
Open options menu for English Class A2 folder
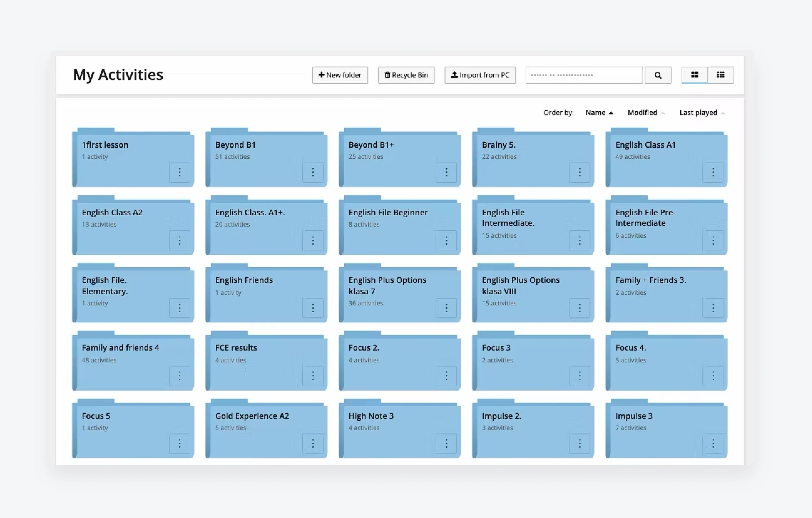click(x=179, y=240)
